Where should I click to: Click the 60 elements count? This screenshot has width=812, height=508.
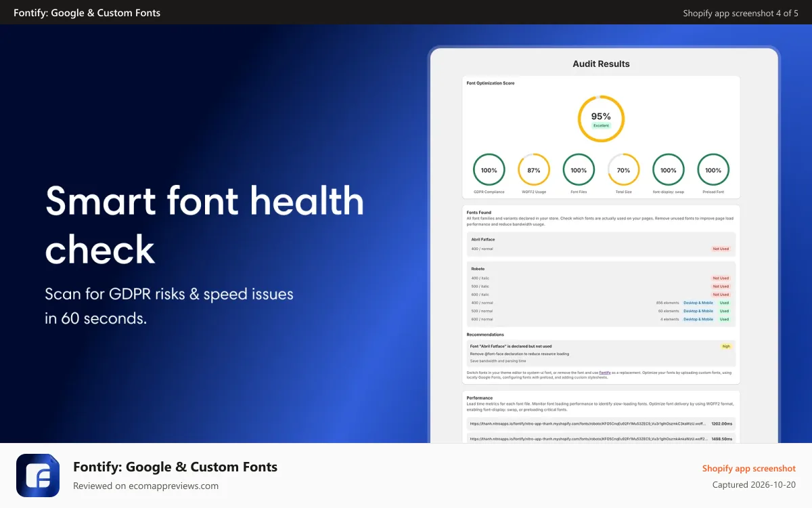tap(669, 311)
